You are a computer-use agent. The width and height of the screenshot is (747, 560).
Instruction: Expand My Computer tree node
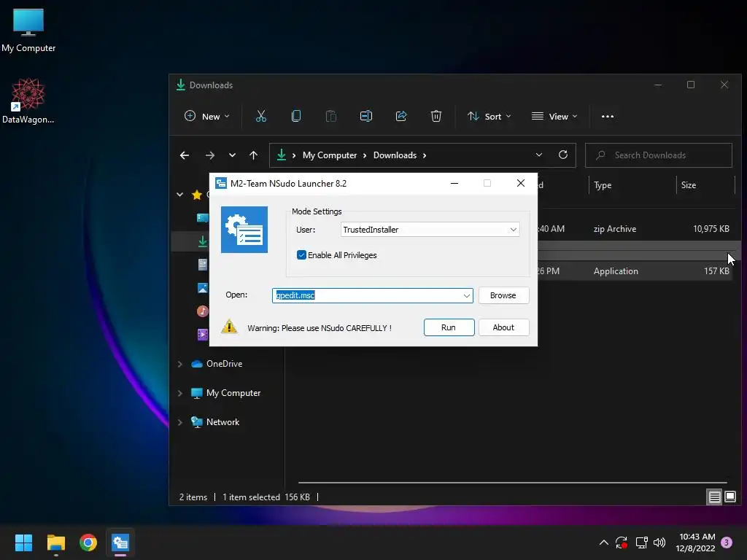point(180,393)
